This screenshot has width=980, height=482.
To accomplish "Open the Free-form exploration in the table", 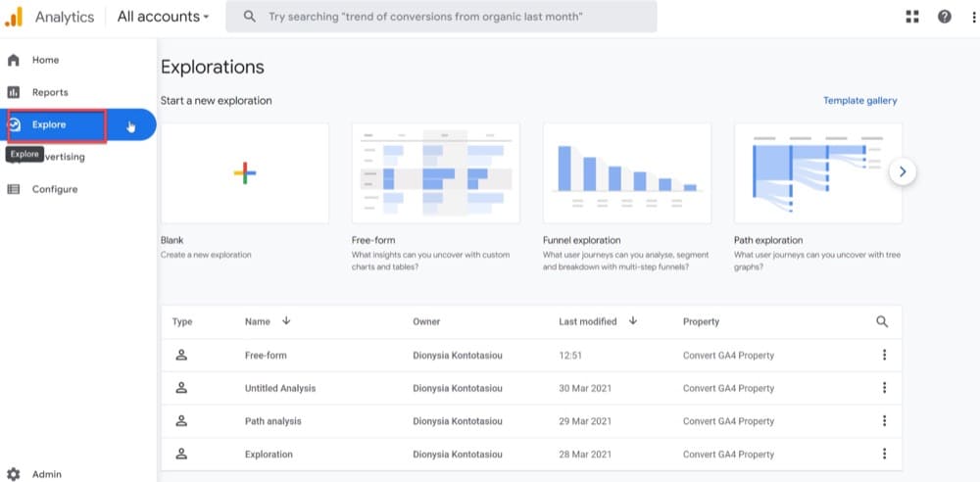I will pos(266,355).
